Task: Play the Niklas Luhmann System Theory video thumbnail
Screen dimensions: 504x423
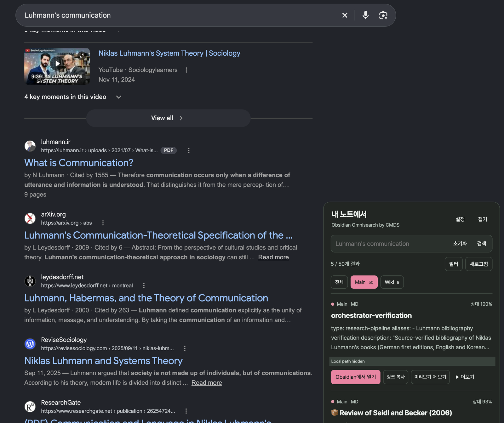Action: pos(57,66)
